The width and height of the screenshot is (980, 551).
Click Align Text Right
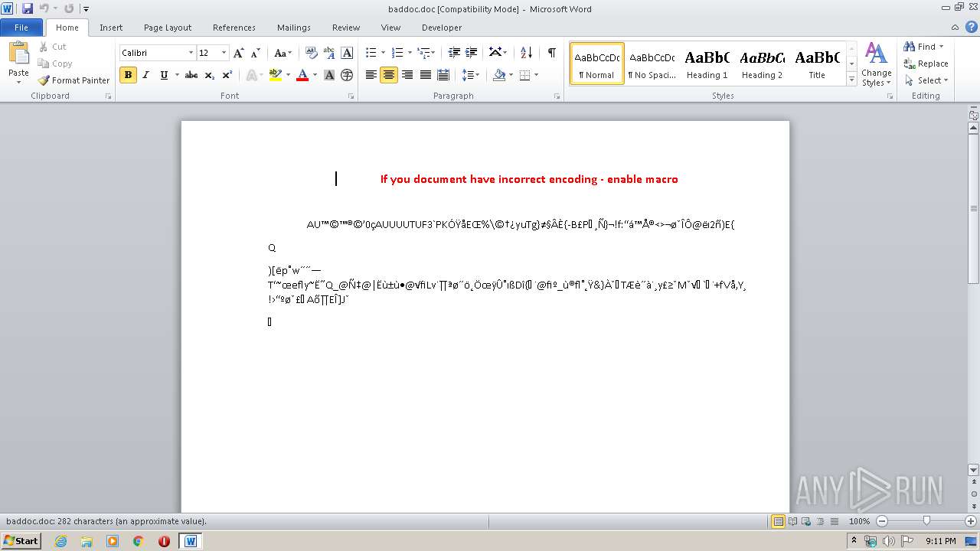[407, 75]
